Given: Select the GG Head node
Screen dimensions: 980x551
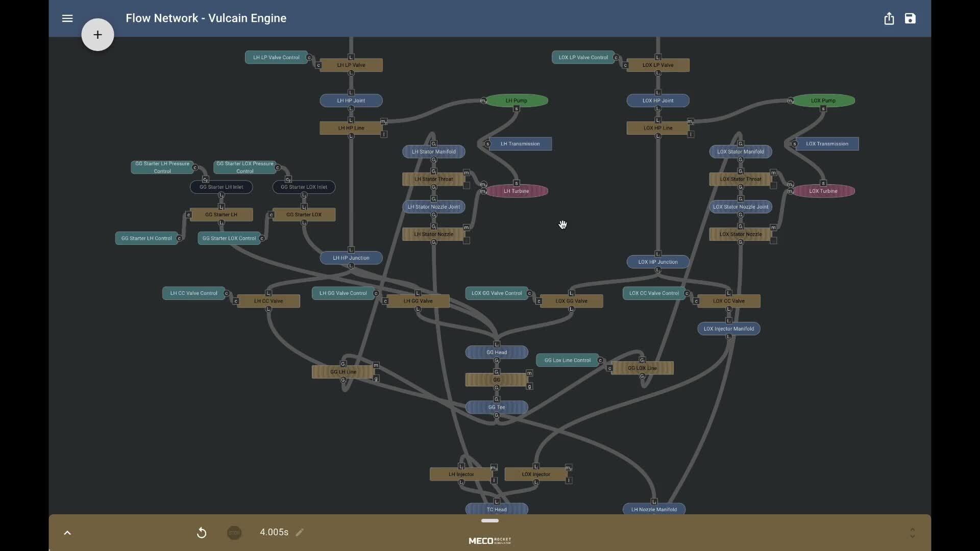Looking at the screenshot, I should [x=496, y=352].
